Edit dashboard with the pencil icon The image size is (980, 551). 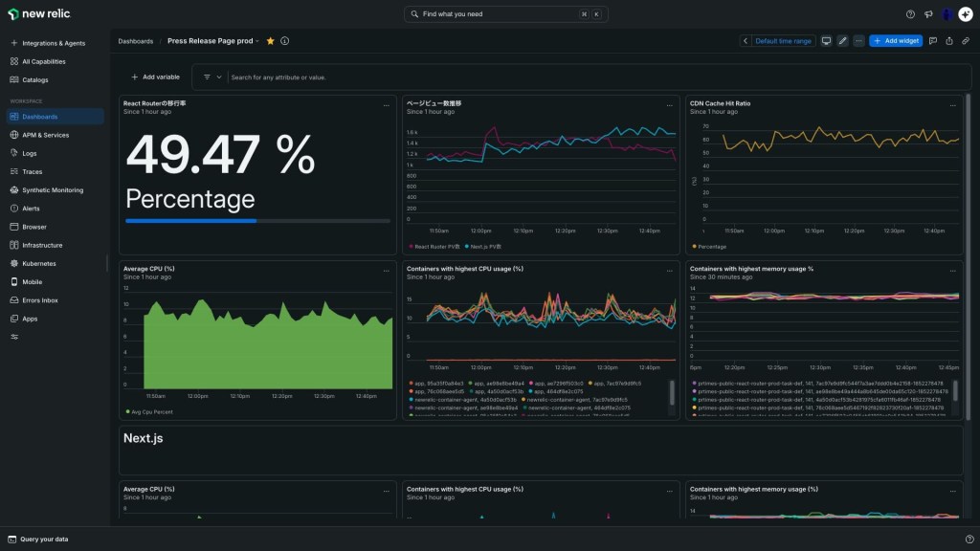(x=842, y=40)
